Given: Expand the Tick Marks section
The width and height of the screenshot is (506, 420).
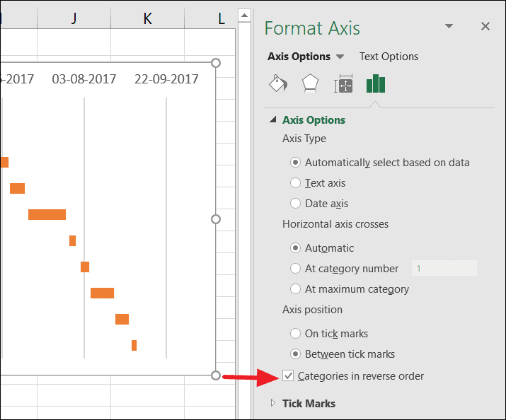Looking at the screenshot, I should [273, 403].
